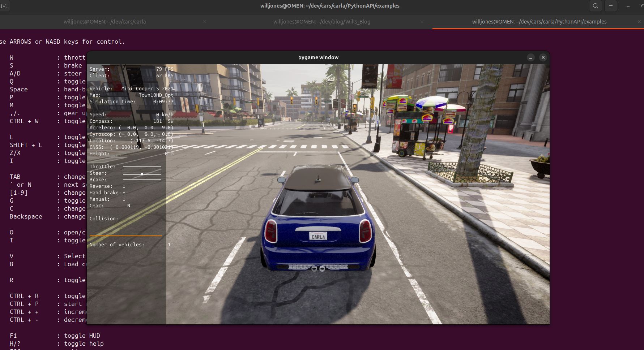Click the 'Height:' readout

click(x=132, y=154)
